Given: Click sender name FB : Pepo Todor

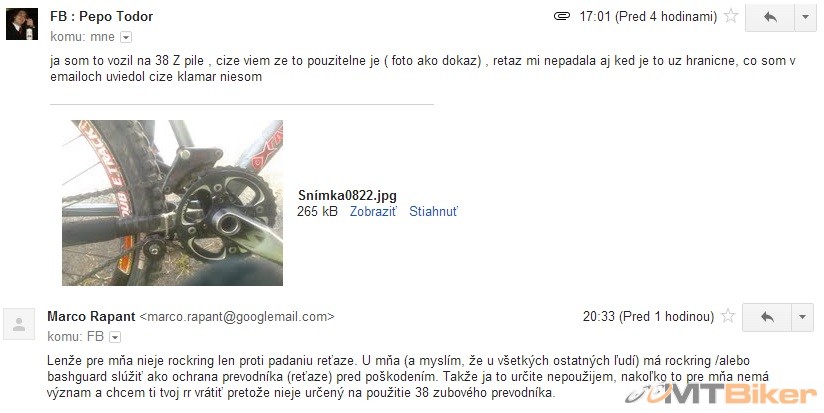Looking at the screenshot, I should 101,16.
